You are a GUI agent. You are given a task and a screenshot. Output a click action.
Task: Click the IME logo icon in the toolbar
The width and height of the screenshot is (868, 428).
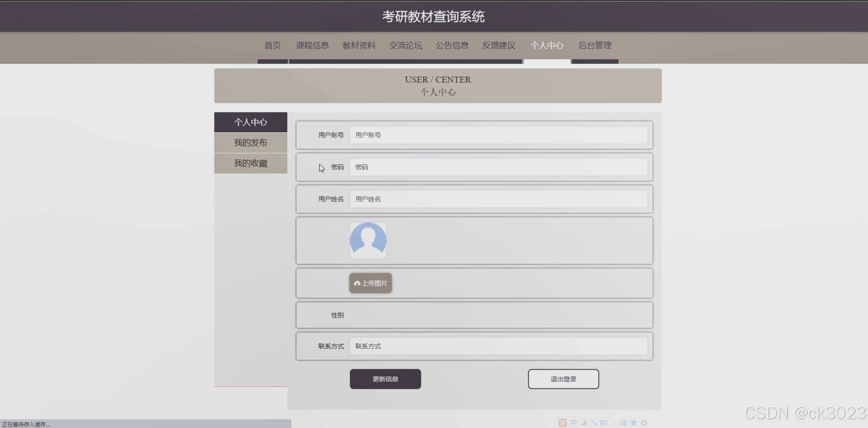point(563,423)
